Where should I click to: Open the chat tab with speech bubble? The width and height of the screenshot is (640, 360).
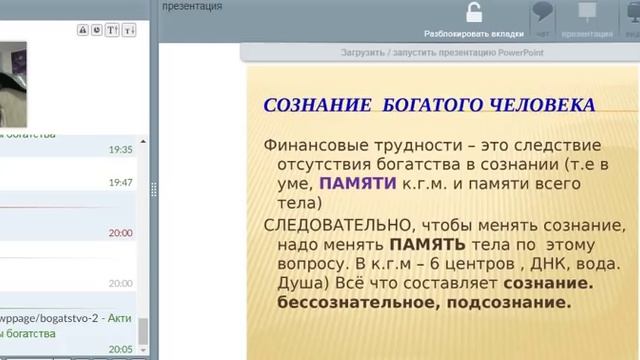coord(542,20)
